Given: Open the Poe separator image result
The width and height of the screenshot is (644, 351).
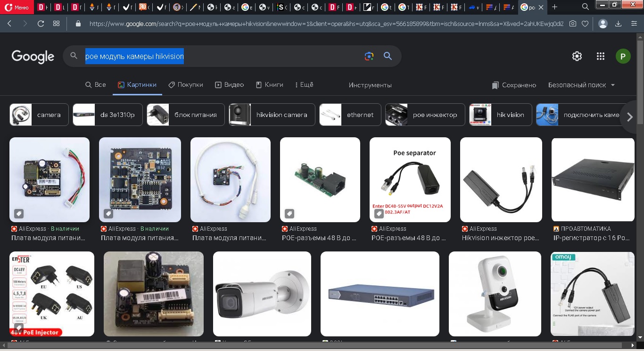Looking at the screenshot, I should (x=410, y=179).
